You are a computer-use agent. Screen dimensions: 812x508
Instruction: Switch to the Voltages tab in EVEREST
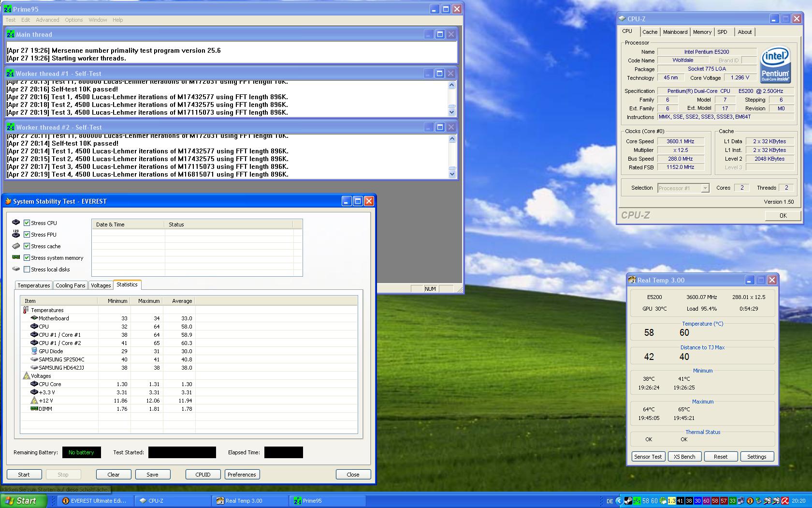(x=101, y=285)
